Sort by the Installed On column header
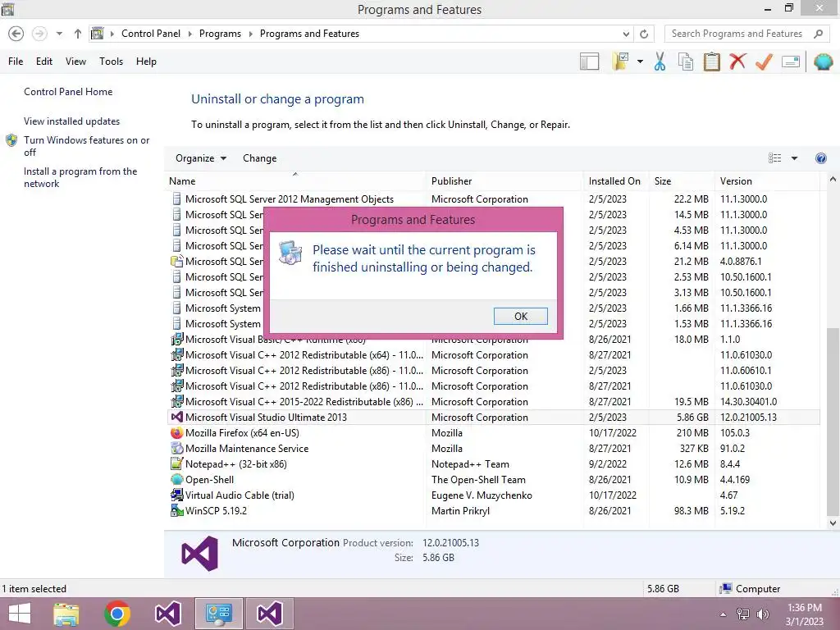This screenshot has height=630, width=840. tap(615, 181)
